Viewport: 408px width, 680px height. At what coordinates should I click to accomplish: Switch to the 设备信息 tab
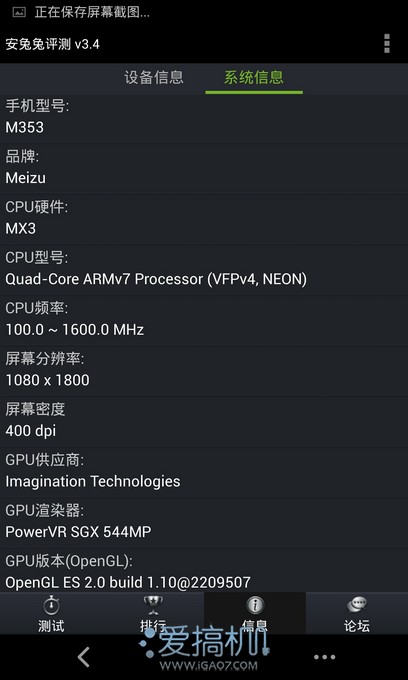coord(154,77)
